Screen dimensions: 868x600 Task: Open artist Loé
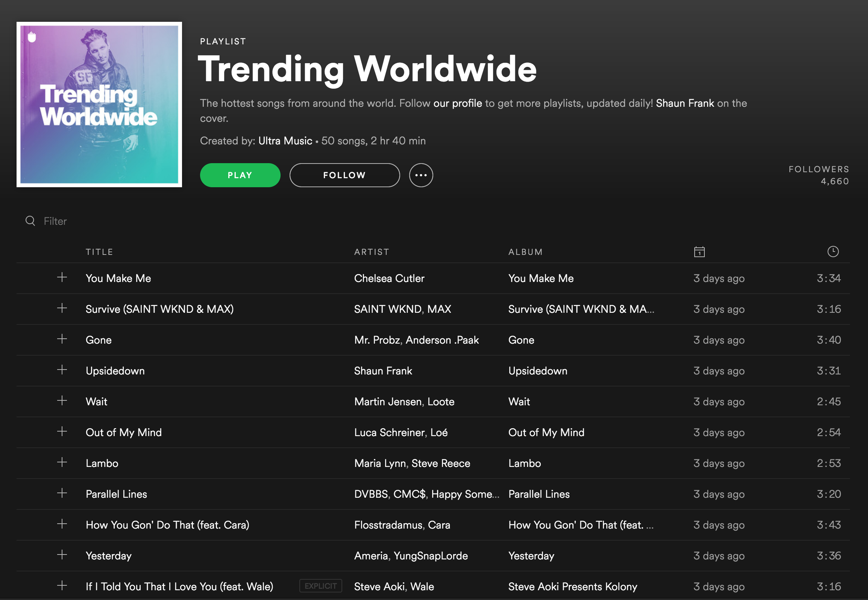click(439, 433)
